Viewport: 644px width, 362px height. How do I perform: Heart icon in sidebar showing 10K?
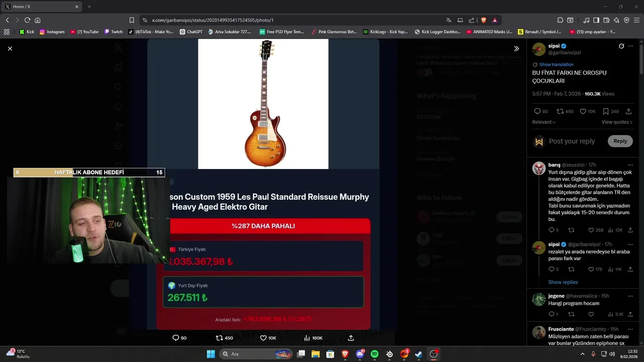pyautogui.click(x=583, y=111)
